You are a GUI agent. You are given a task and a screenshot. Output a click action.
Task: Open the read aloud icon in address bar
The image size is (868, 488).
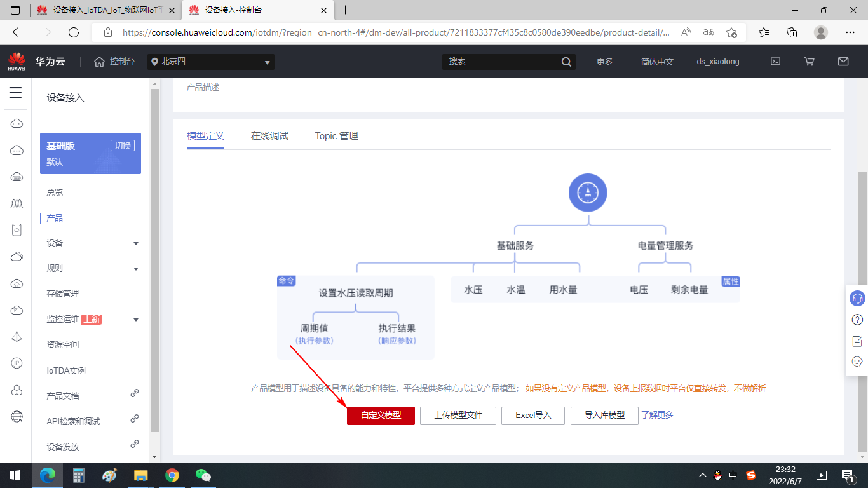coord(686,32)
